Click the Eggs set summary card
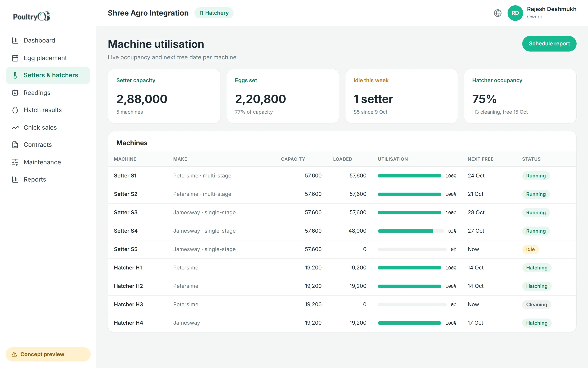 point(283,96)
